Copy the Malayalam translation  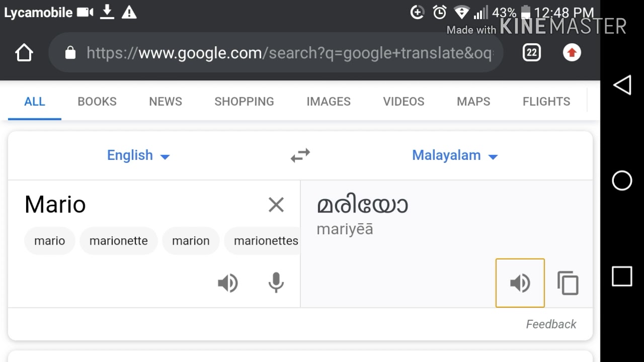[x=568, y=283]
